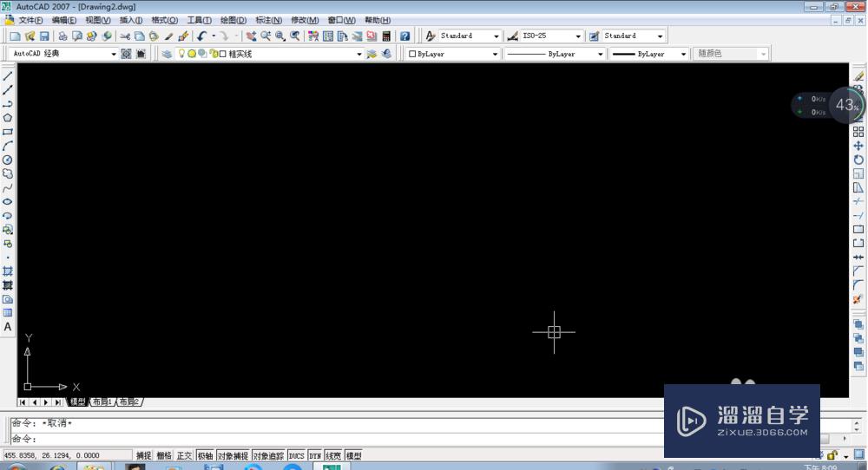This screenshot has width=868, height=470.
Task: Open the 视图(V) menu
Action: (98, 20)
